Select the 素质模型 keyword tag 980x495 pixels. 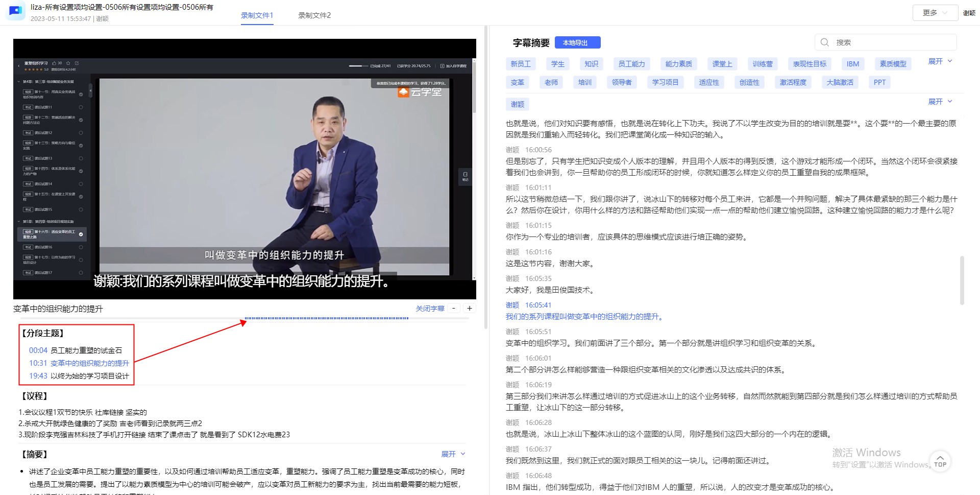[893, 64]
